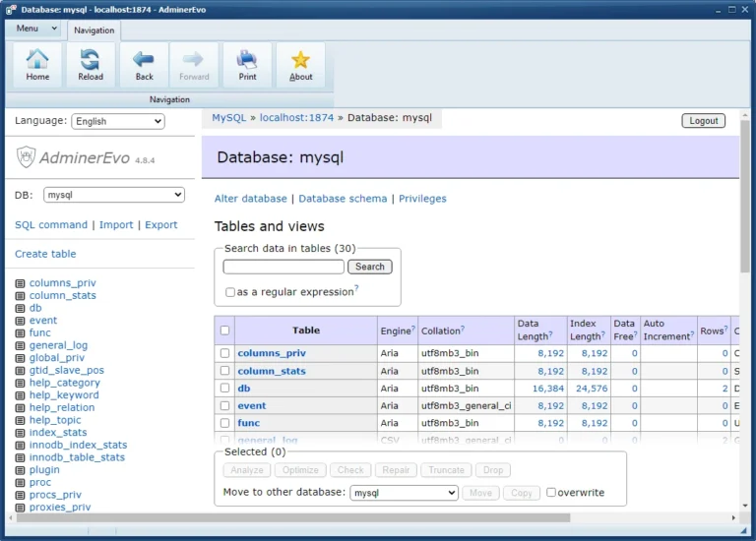Click the vertical scrollbar thumb of page
The width and height of the screenshot is (756, 541).
[745, 196]
